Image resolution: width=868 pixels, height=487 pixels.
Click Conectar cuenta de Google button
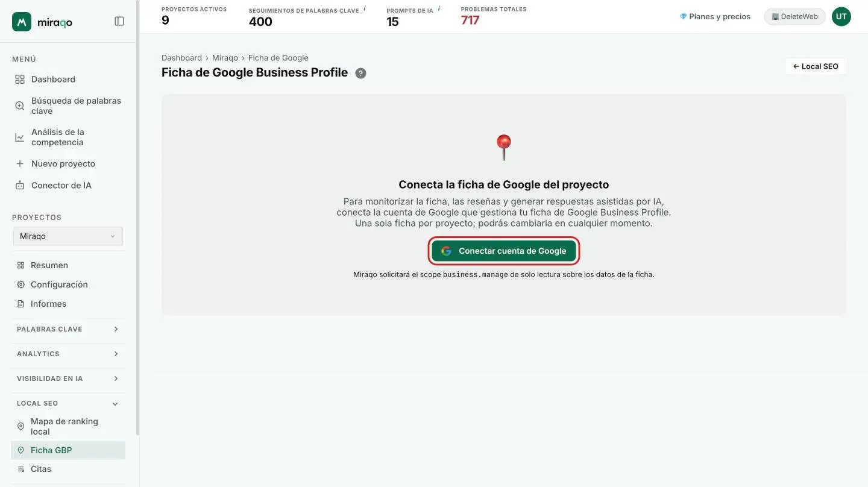click(x=504, y=251)
